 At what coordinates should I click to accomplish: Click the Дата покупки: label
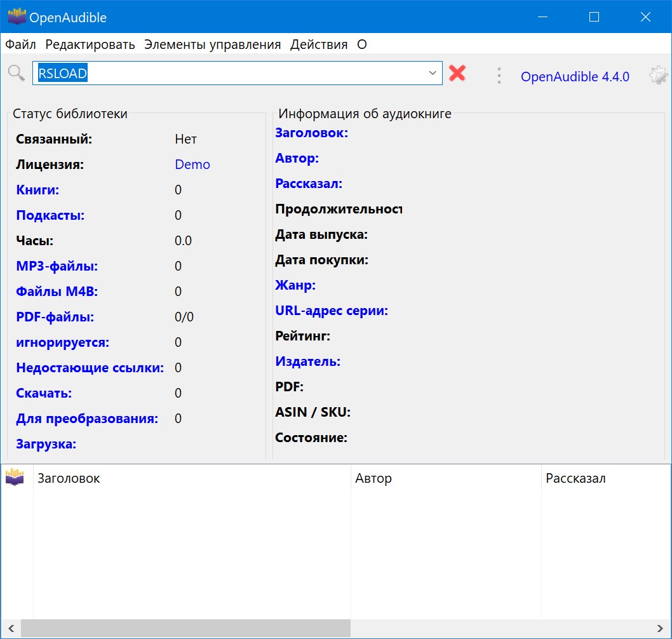[x=322, y=260]
